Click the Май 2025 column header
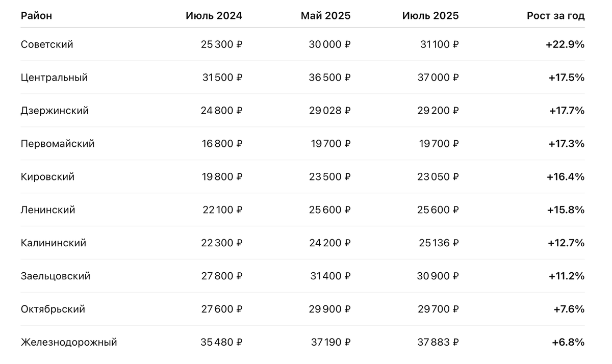612x364 pixels. 325,16
